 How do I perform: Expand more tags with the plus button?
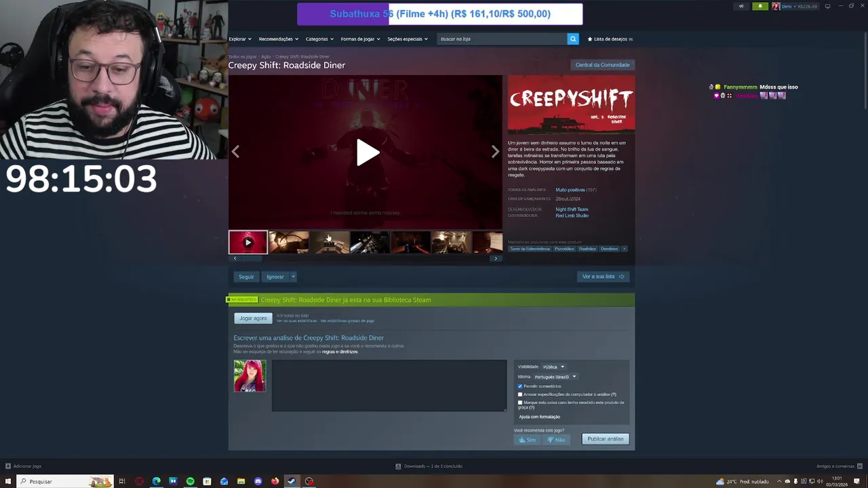625,249
